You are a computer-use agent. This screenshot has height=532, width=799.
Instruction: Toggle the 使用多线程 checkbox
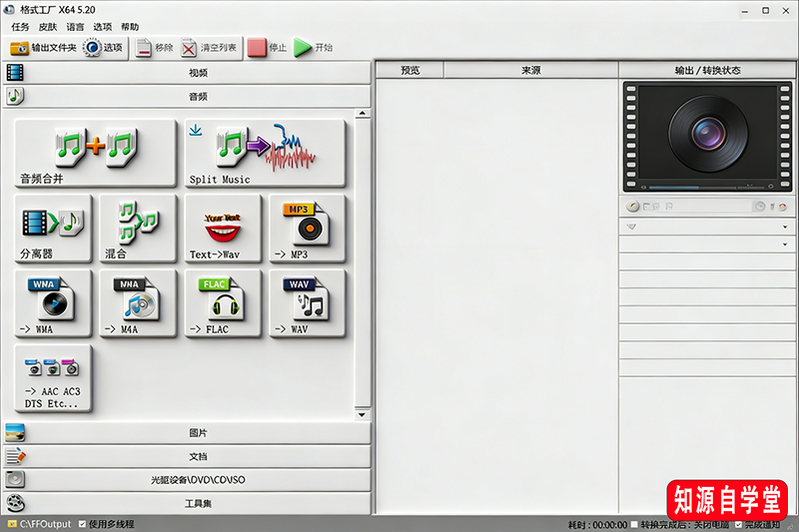[83, 524]
